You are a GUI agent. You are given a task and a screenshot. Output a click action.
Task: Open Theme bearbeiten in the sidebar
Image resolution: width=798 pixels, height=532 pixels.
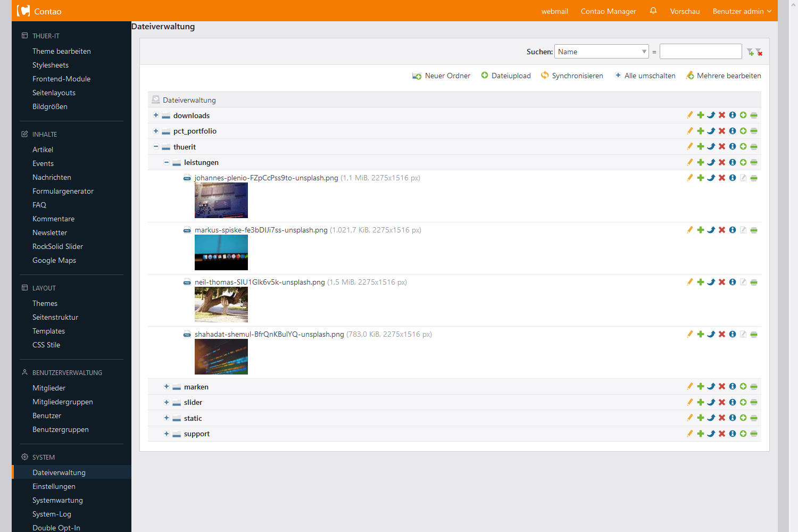click(62, 51)
